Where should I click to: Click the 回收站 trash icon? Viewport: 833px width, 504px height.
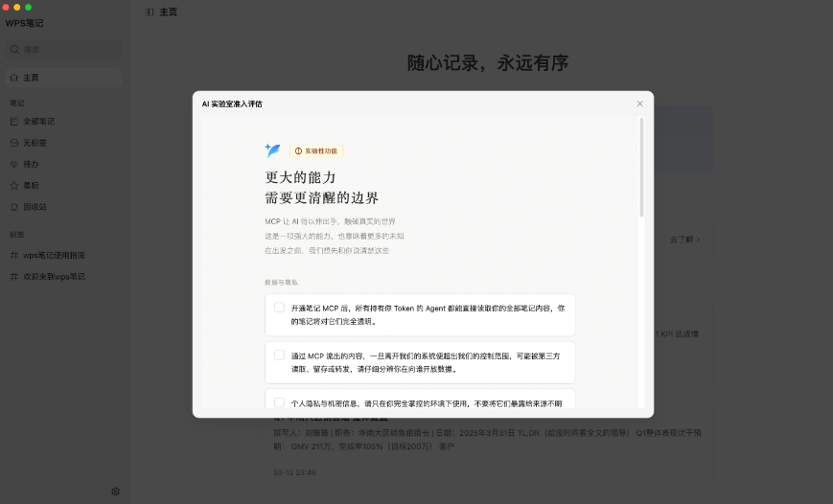tap(14, 207)
